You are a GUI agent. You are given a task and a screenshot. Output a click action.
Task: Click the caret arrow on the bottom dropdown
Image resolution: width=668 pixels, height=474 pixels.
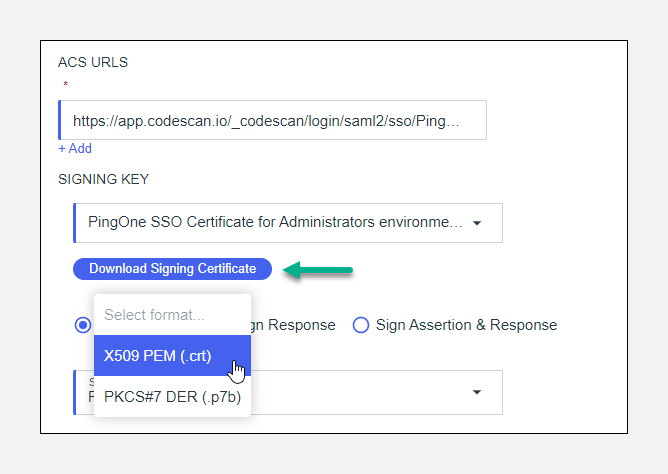click(x=477, y=392)
